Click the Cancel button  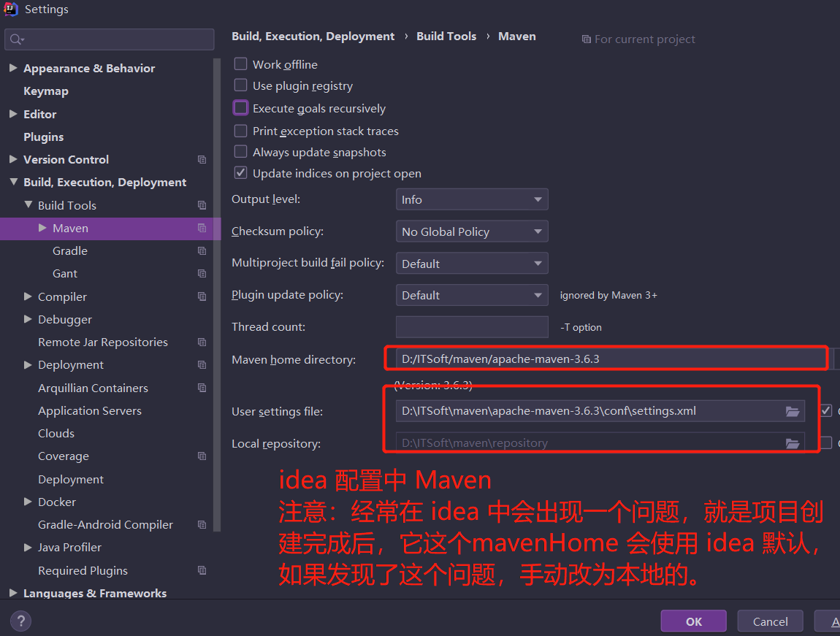coord(771,621)
